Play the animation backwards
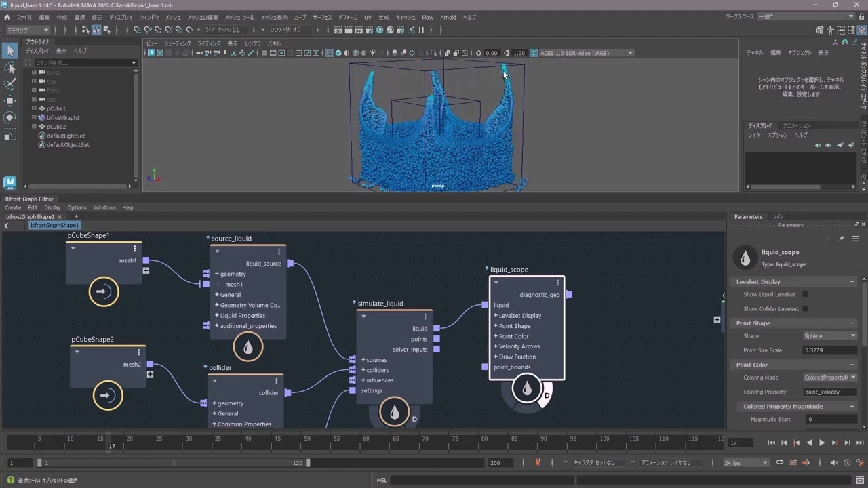The height and width of the screenshot is (488, 868). [x=809, y=443]
